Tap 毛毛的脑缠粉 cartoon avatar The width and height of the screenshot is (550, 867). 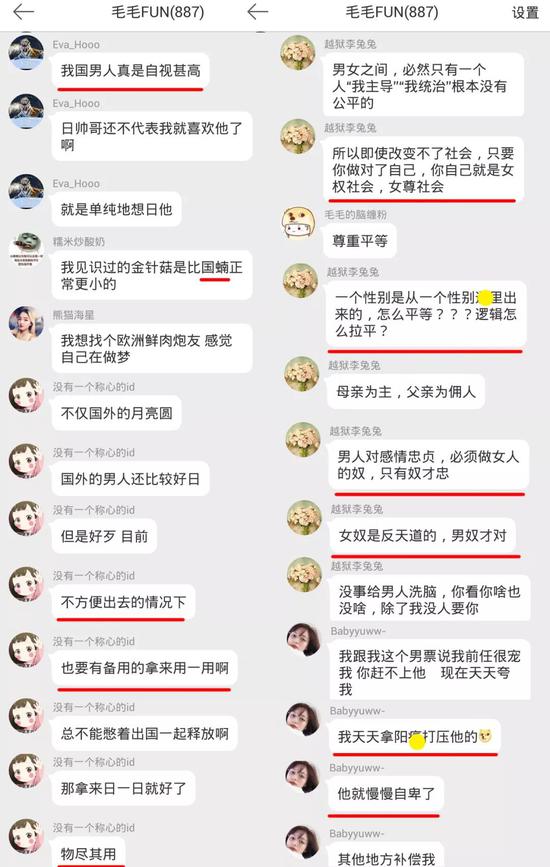tap(298, 224)
